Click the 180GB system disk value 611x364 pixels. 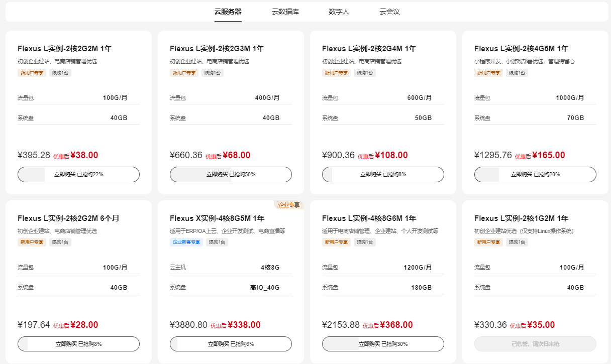point(422,288)
